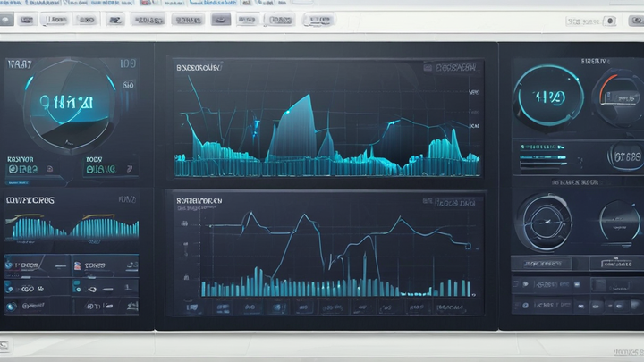Click the play arrow icon in the bottom-right panel

pyautogui.click(x=525, y=284)
